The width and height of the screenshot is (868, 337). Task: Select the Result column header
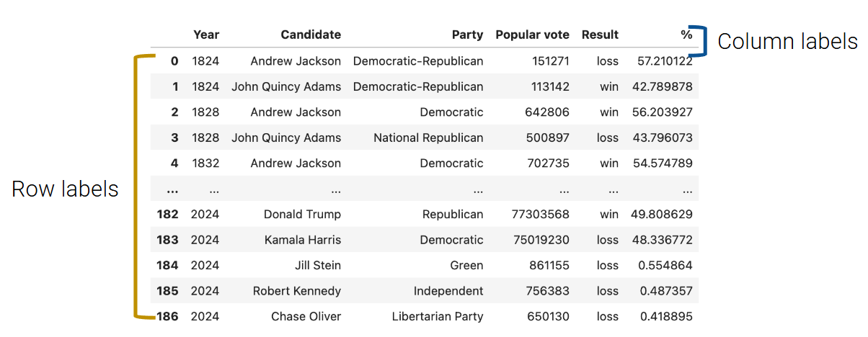600,35
